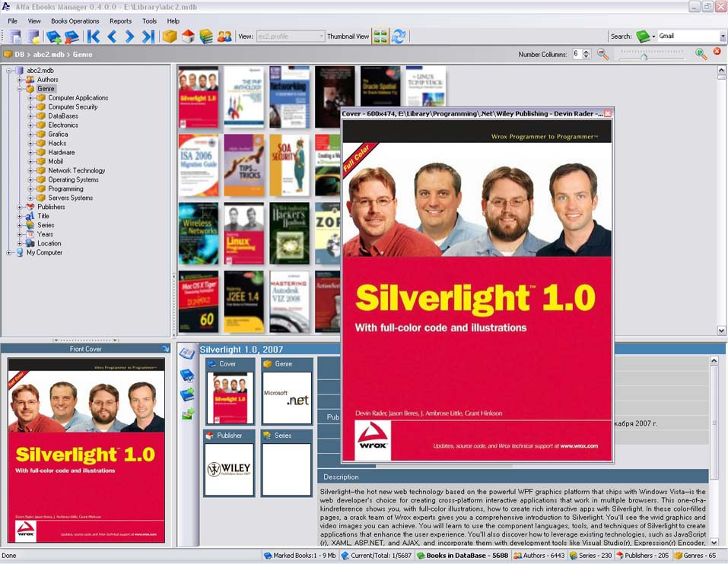Click the yellow box genre toolbar icon
This screenshot has height=564, width=728.
[170, 36]
